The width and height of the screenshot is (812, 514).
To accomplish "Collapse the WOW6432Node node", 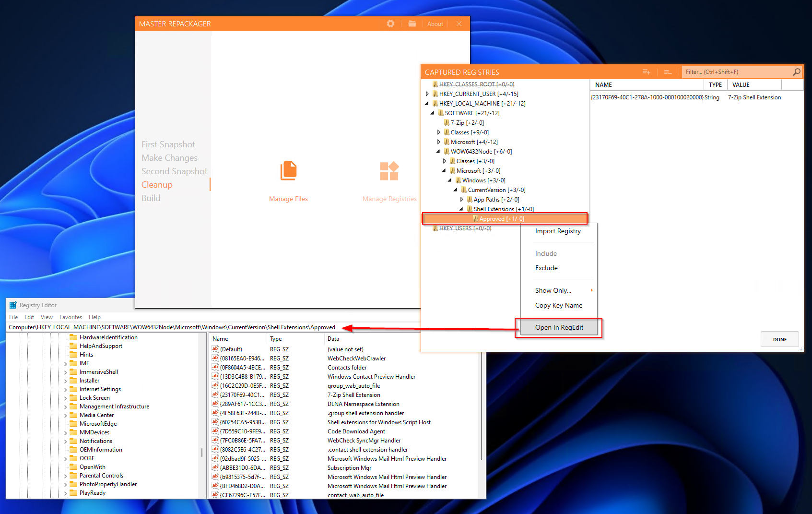I will [x=438, y=152].
